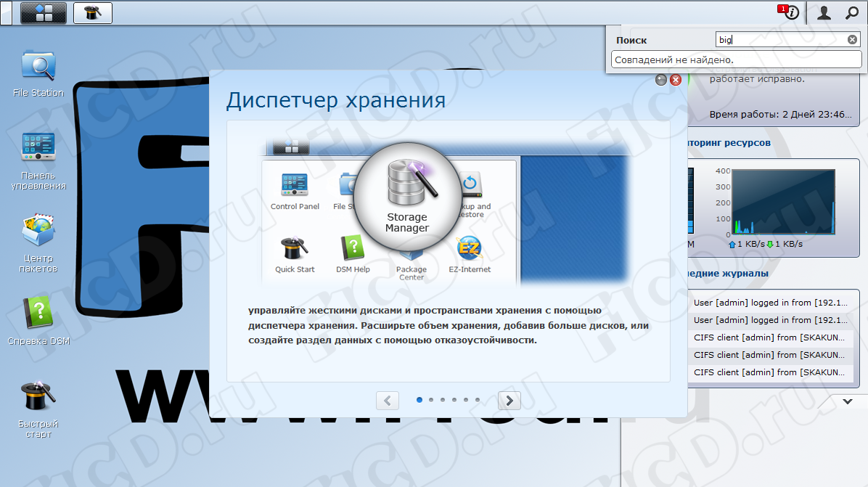Click 'Время работы' uptime text in widget
Screen dimensions: 868x487
click(780, 115)
